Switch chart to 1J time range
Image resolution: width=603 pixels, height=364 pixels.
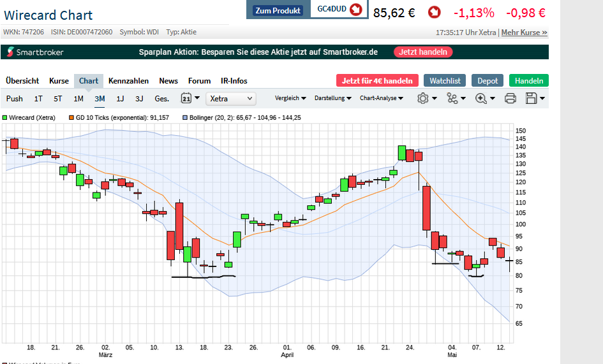120,99
